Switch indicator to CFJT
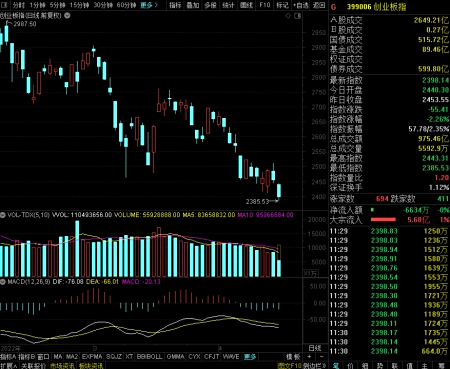This screenshot has height=369, width=450. click(211, 357)
